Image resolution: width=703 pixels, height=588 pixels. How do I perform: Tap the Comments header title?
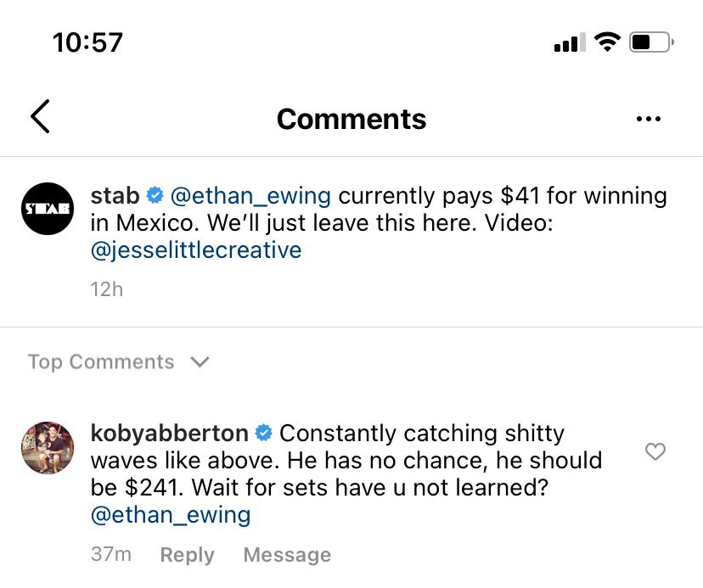(x=351, y=119)
